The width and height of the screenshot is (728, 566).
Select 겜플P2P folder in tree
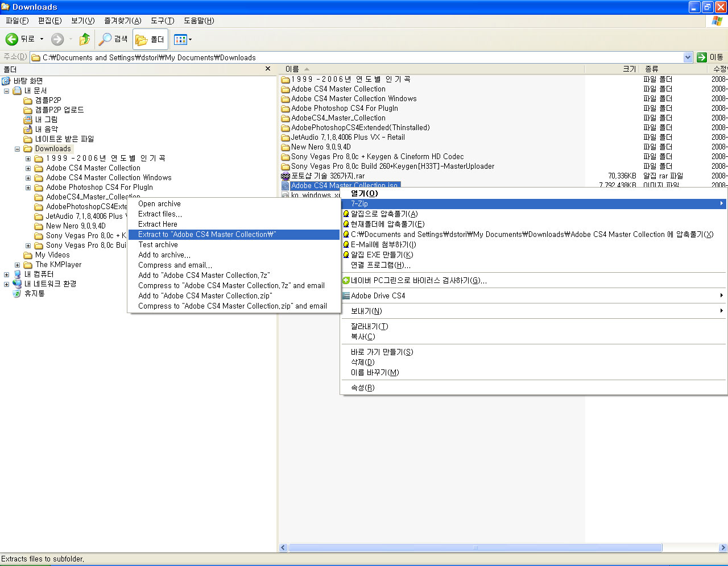click(x=48, y=100)
